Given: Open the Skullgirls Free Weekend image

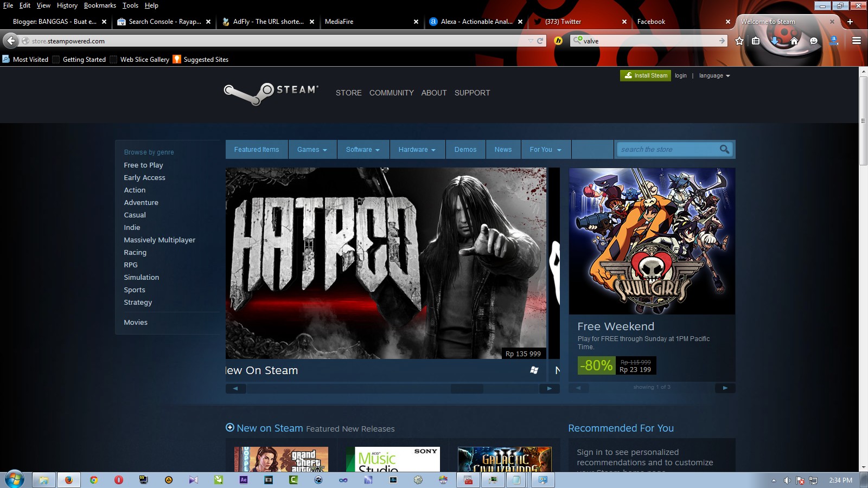Looking at the screenshot, I should tap(652, 241).
